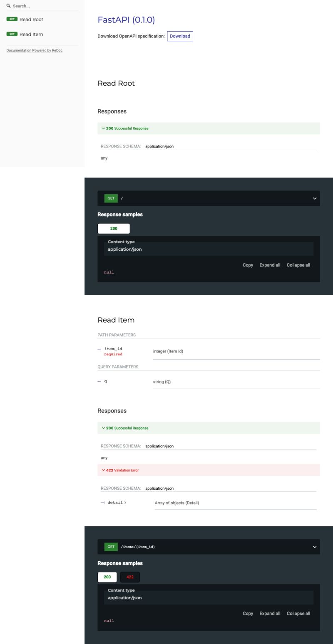This screenshot has width=333, height=644.
Task: Click item_id path parameter
Action: pos(113,349)
